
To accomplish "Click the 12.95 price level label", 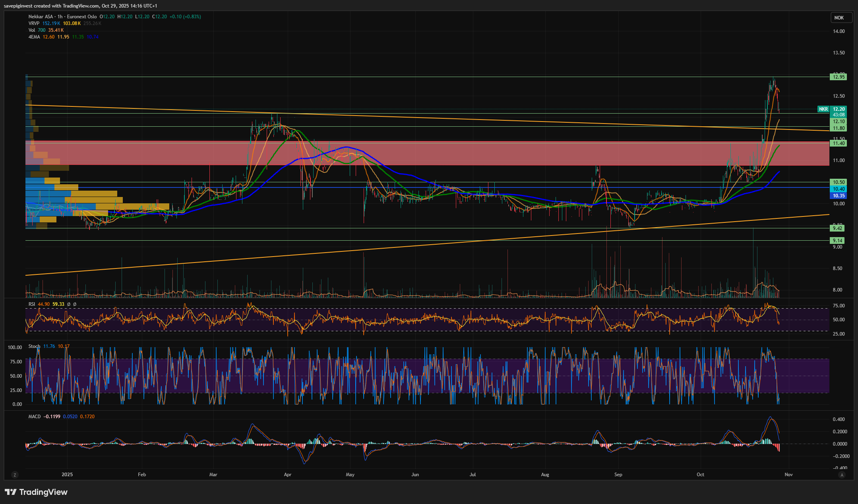I will [x=838, y=77].
